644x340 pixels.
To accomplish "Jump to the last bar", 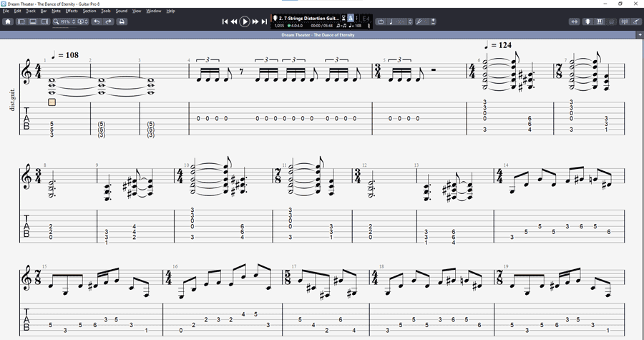I will 264,21.
